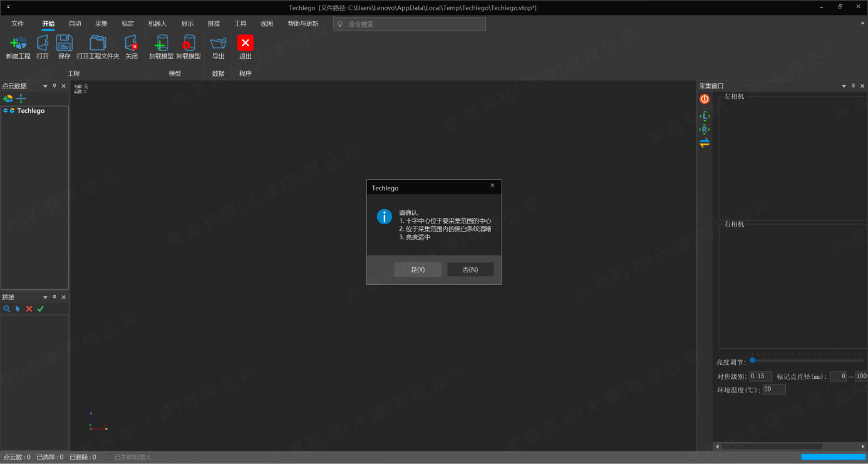Toggle pin on the 采集窗口 panel

[x=853, y=86]
